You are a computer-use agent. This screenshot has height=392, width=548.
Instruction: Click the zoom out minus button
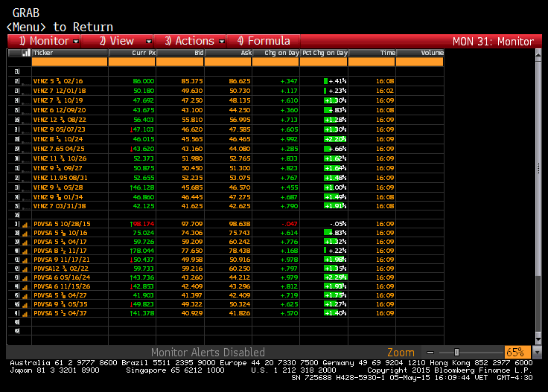pyautogui.click(x=430, y=353)
